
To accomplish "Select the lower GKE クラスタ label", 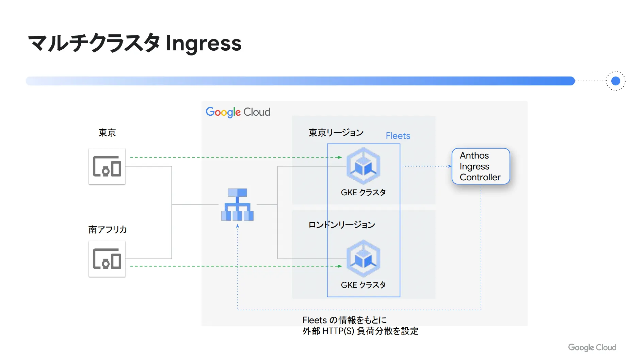I will [364, 285].
